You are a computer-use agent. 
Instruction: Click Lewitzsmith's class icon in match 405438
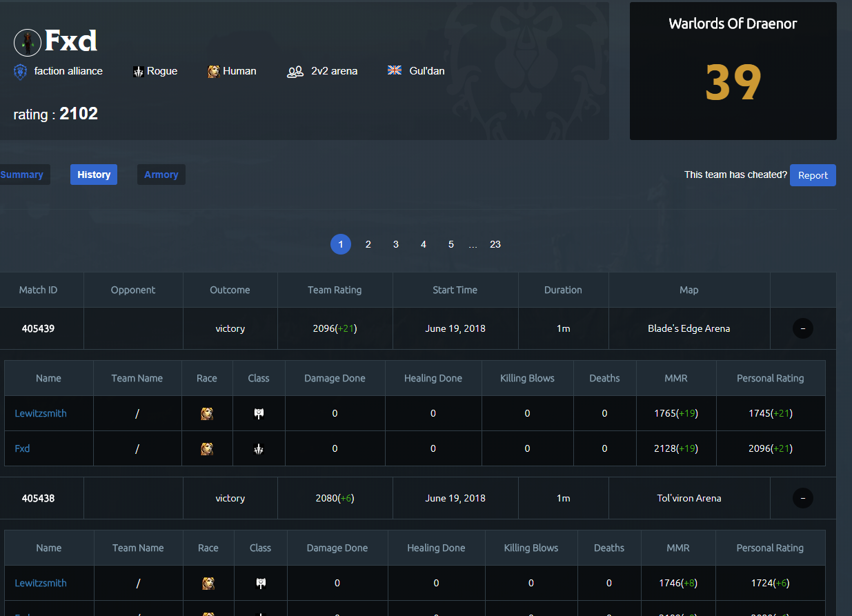[x=260, y=583]
